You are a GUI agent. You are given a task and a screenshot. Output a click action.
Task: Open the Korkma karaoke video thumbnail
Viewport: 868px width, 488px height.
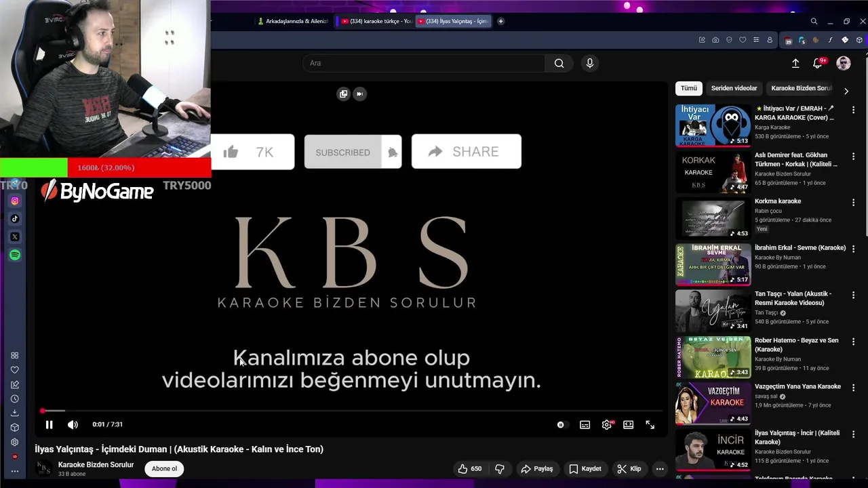tap(713, 218)
